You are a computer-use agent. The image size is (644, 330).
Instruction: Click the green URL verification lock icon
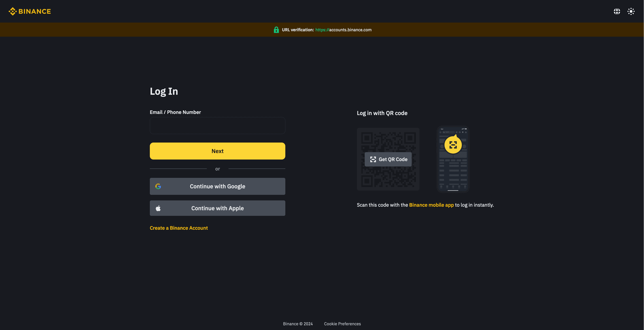coord(276,30)
